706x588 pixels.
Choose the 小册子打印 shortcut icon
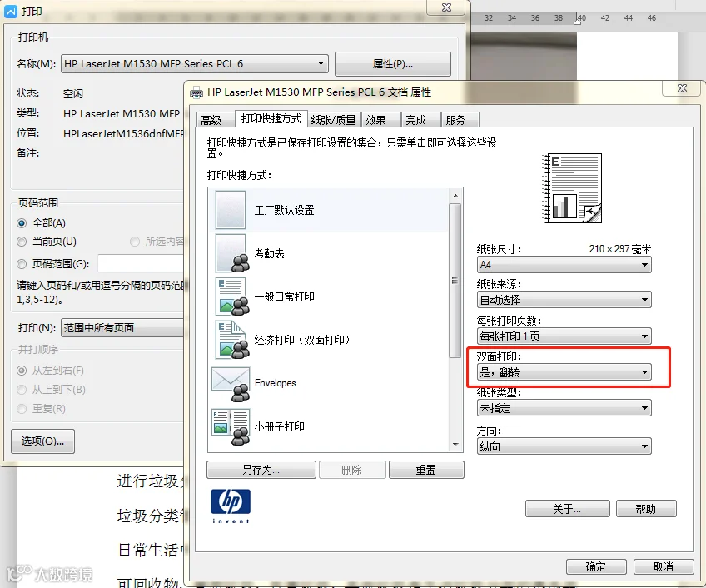pyautogui.click(x=231, y=426)
